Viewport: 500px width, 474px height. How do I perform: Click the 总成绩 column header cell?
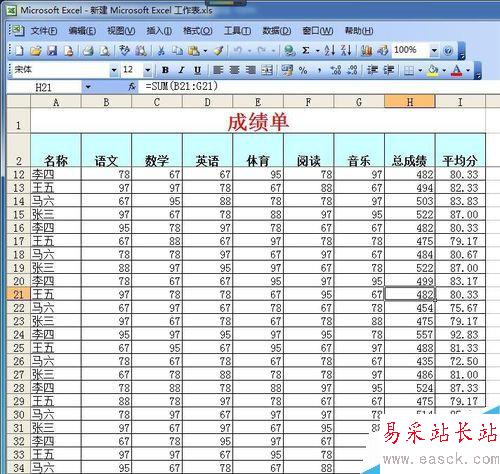(410, 150)
